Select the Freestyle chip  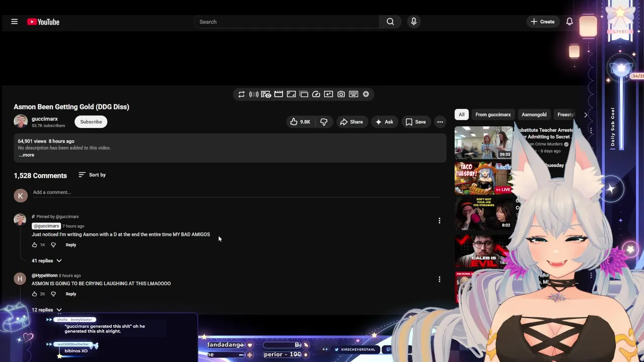566,115
